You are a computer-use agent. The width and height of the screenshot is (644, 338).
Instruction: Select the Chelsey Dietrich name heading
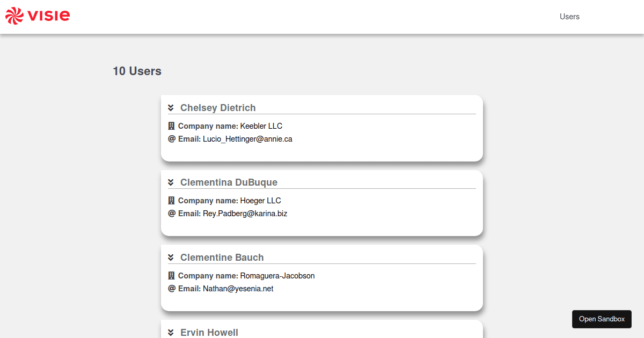click(x=218, y=108)
